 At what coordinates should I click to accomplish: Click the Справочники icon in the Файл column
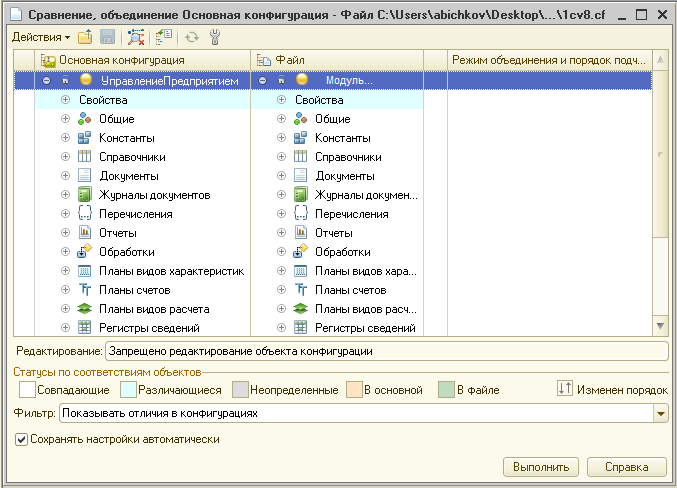(301, 157)
